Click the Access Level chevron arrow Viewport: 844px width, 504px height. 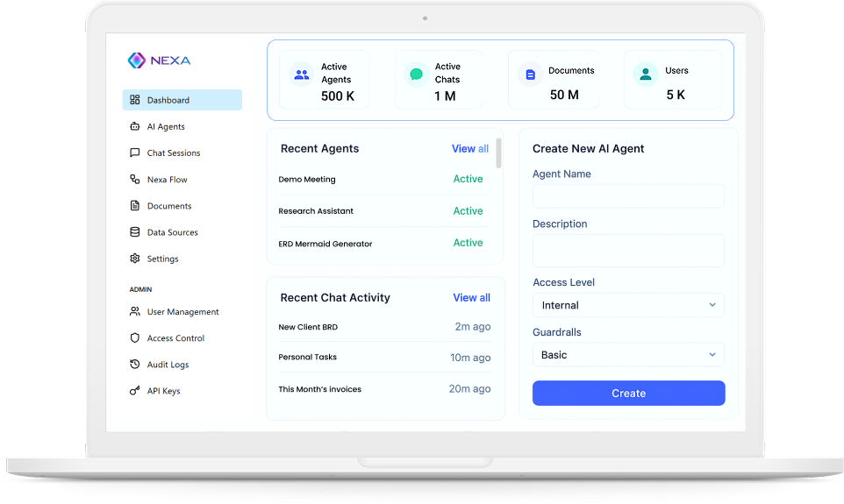click(x=712, y=305)
